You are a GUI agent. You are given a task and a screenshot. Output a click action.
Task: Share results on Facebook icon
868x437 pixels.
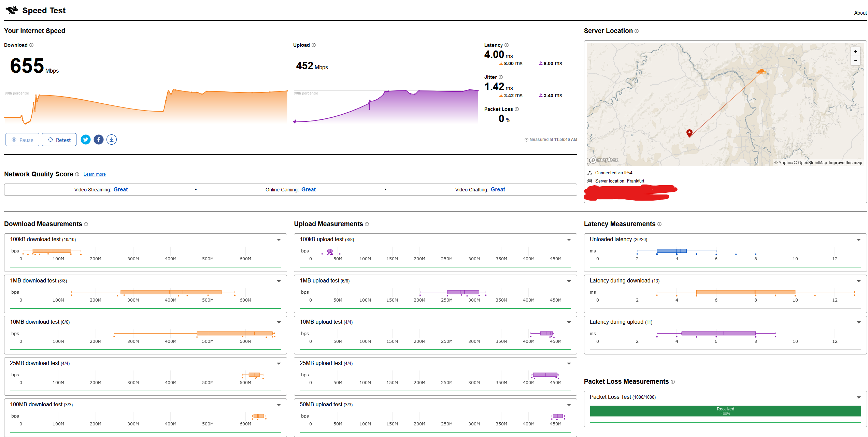click(x=99, y=140)
